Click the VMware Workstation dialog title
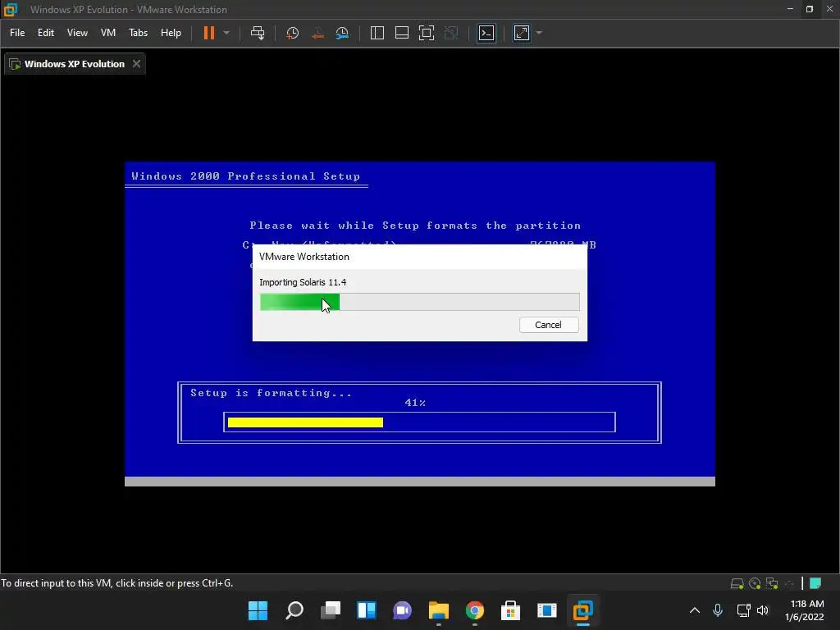Screen dimensions: 840x630 304,257
